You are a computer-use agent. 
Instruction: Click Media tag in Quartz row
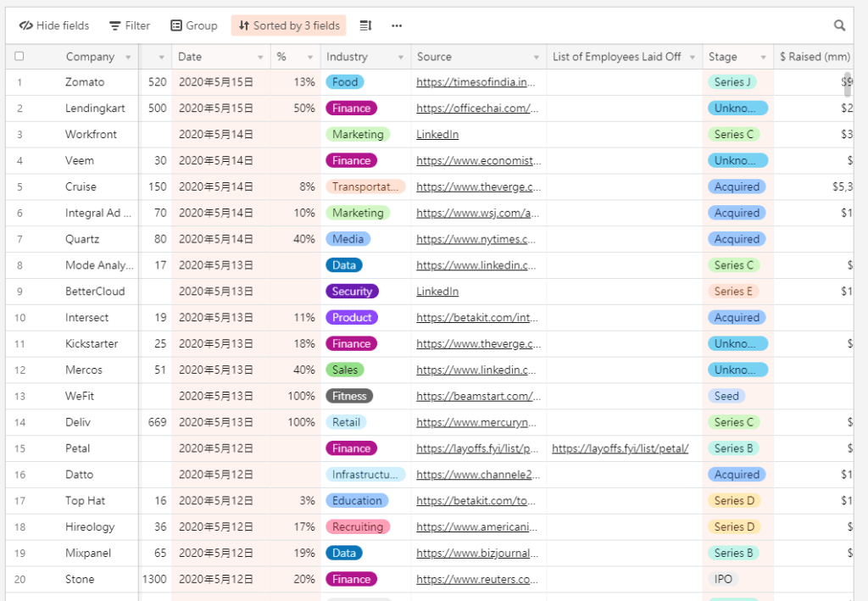pyautogui.click(x=348, y=239)
